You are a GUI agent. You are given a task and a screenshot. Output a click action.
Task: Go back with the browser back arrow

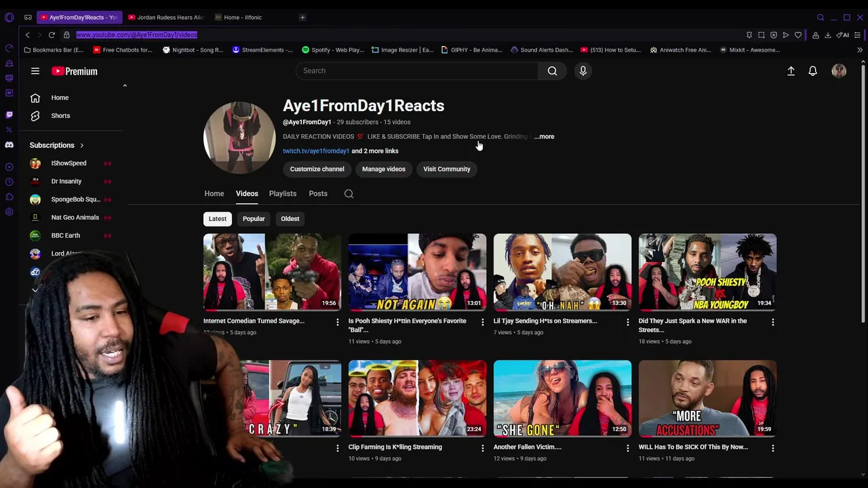27,35
